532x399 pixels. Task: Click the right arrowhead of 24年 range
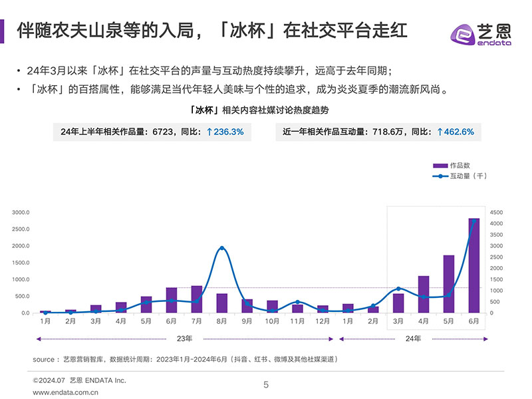point(486,339)
